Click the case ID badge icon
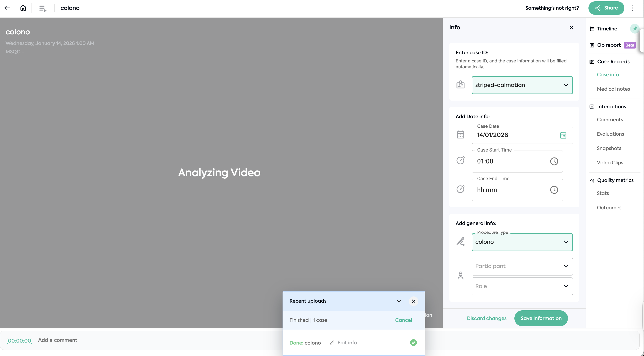 pos(460,85)
